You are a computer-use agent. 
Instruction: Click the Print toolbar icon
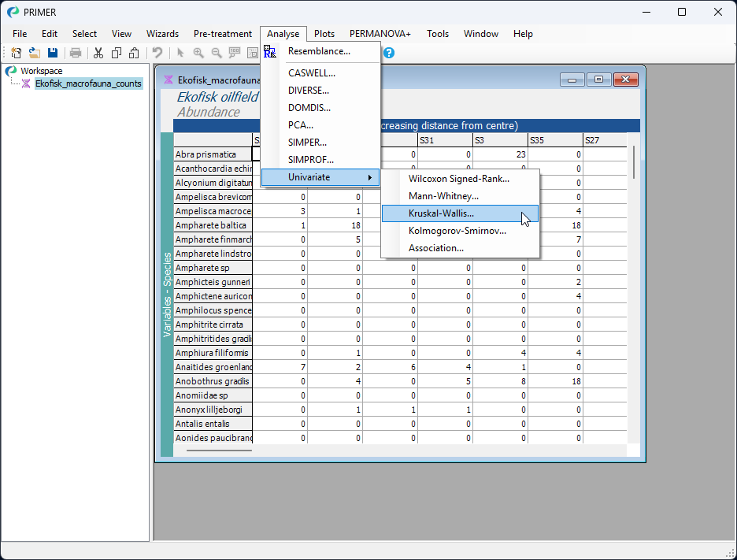[x=76, y=52]
